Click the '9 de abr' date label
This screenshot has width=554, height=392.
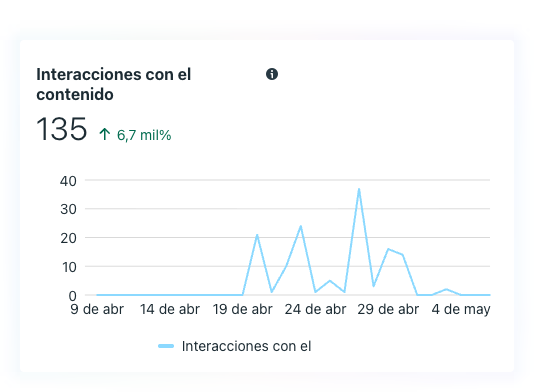pyautogui.click(x=97, y=309)
